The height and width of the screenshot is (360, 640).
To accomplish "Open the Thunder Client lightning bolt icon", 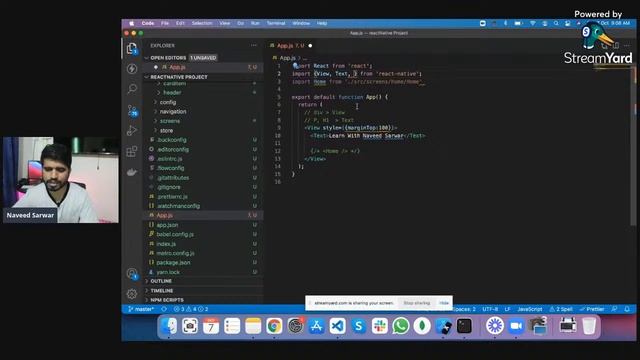I will click(131, 69).
